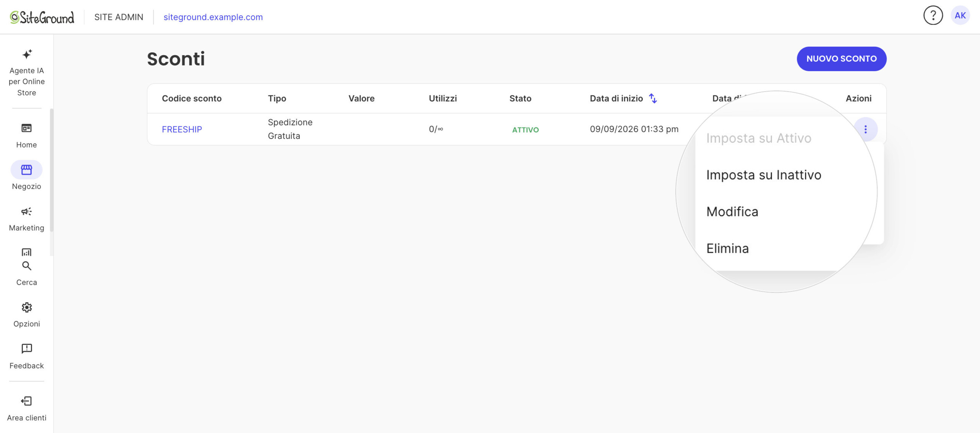Click the SITE ADMIN label
This screenshot has height=433, width=980.
point(119,17)
